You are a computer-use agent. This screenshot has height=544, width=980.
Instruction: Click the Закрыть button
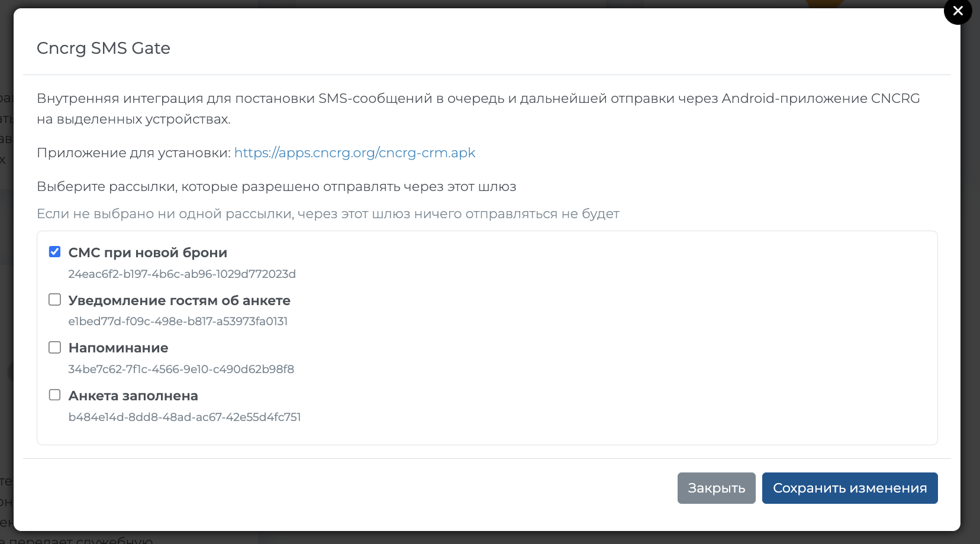pyautogui.click(x=716, y=488)
